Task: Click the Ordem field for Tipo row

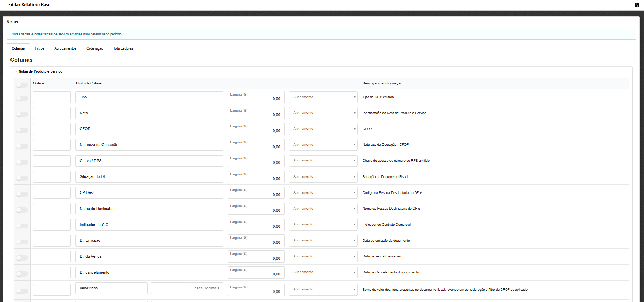Action: pyautogui.click(x=52, y=97)
